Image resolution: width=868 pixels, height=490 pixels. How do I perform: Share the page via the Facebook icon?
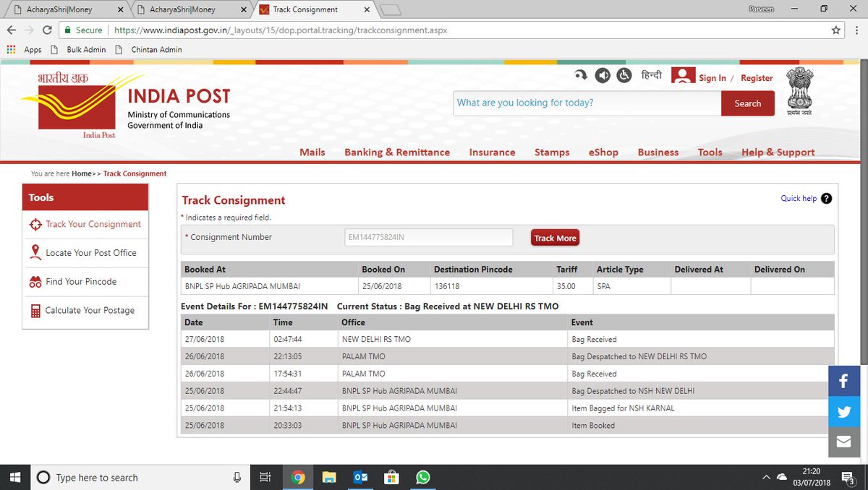pos(843,380)
